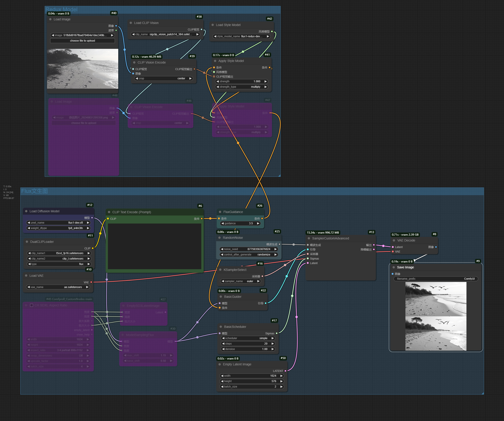This screenshot has width=504, height=421.
Task: Click choose file to upload in Load Image node
Action: (82, 40)
